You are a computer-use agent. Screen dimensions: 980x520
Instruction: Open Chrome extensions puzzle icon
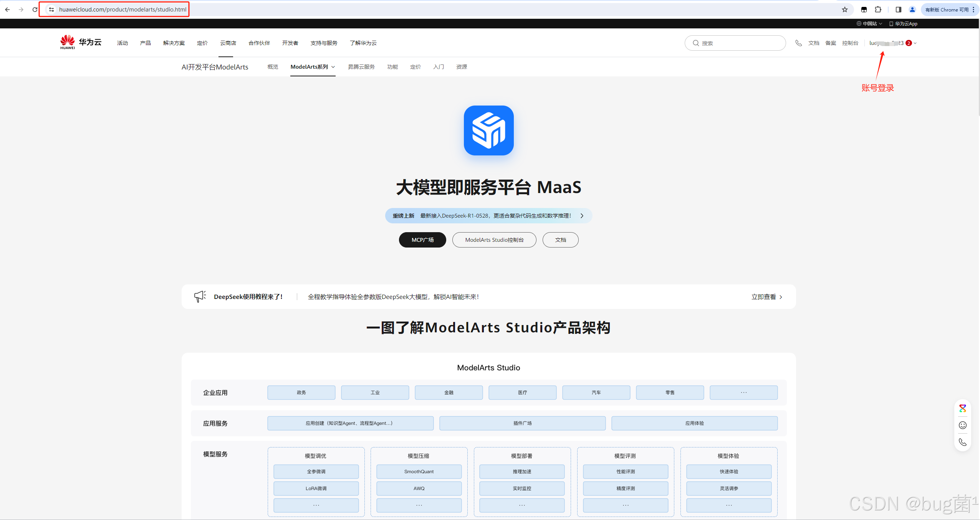878,10
